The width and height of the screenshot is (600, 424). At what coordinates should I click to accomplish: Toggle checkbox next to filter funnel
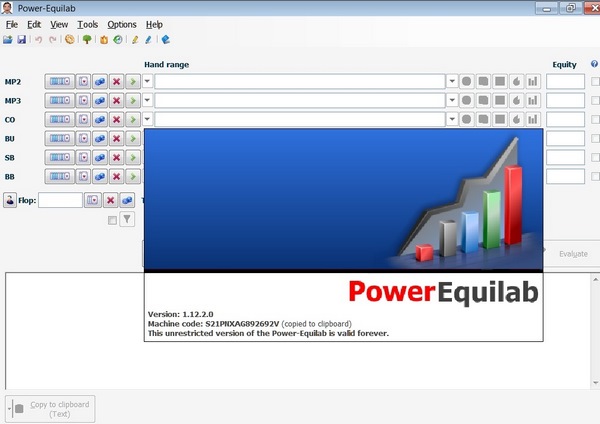coord(112,220)
